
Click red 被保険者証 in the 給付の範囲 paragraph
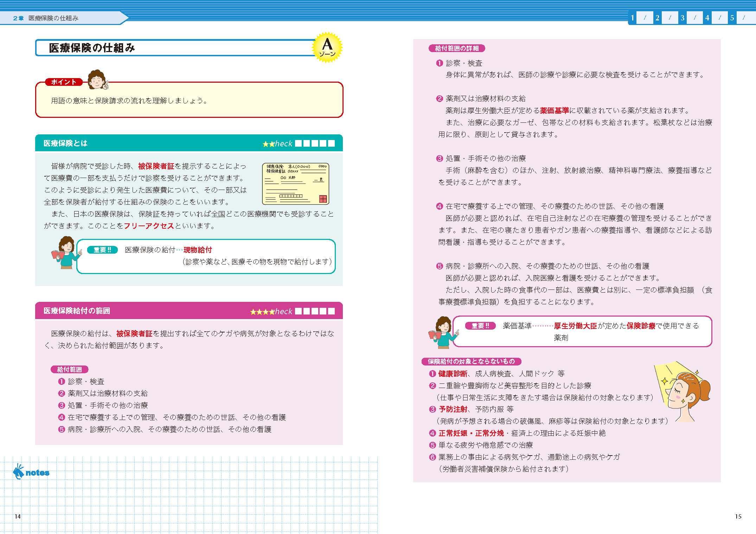[134, 333]
